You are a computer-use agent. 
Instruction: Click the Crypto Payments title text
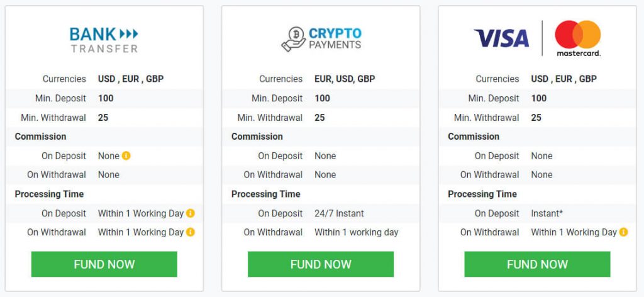point(335,38)
